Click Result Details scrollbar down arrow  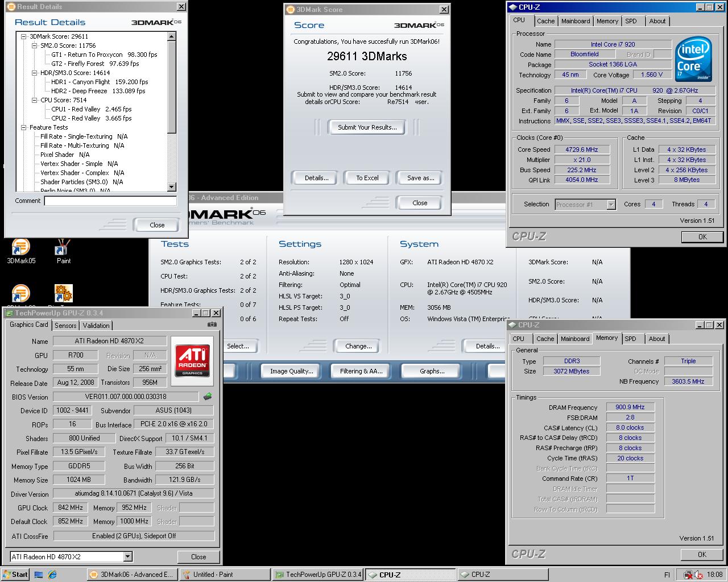172,187
